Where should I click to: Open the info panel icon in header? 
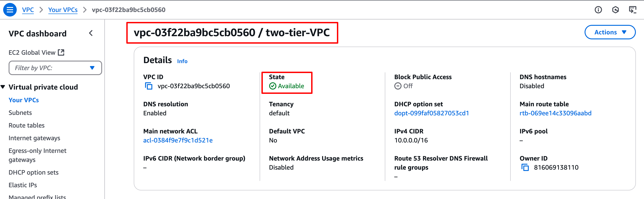(x=598, y=10)
